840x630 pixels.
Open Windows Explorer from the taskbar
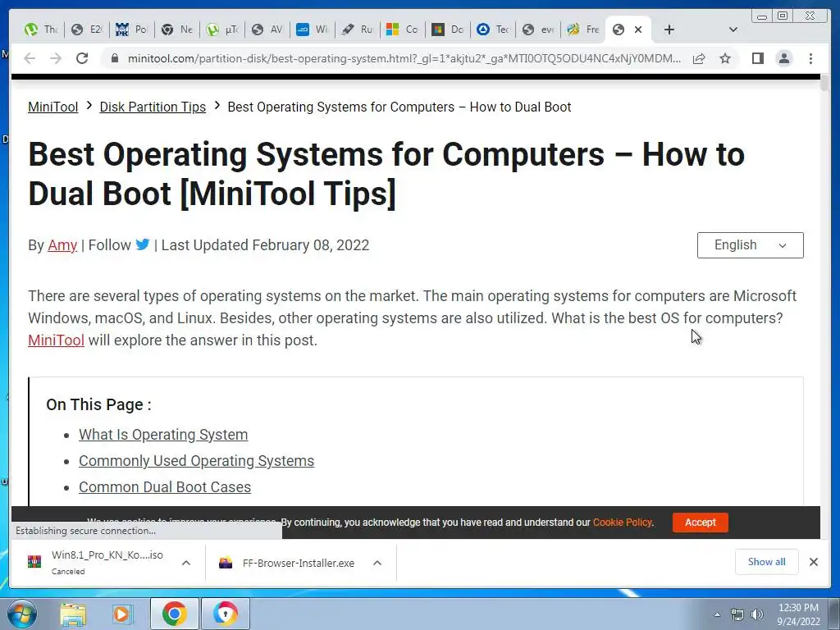(x=73, y=614)
